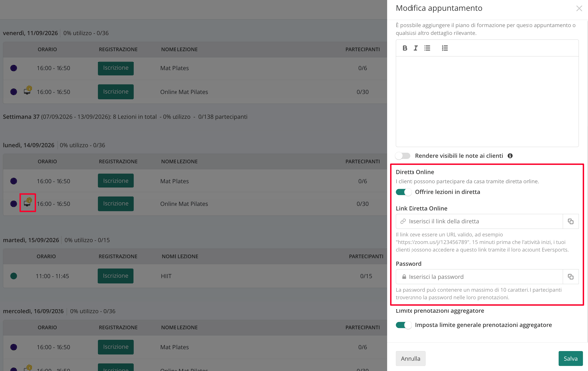Click the Diretta Online section heading

414,172
